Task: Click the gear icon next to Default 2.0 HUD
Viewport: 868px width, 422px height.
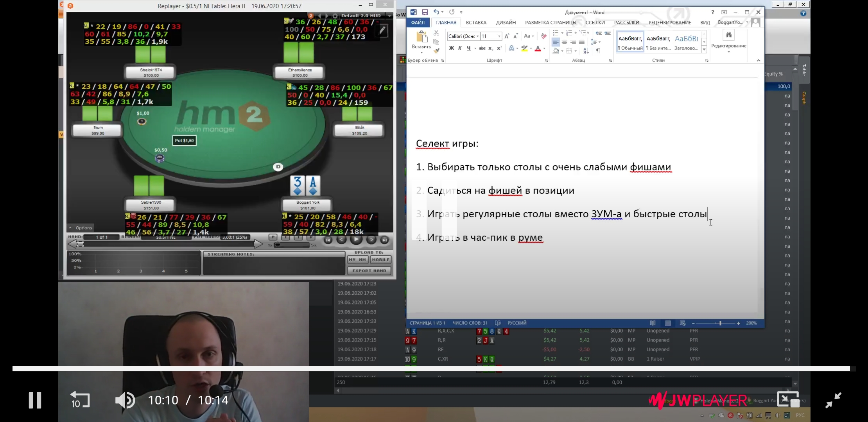Action: pyautogui.click(x=335, y=16)
